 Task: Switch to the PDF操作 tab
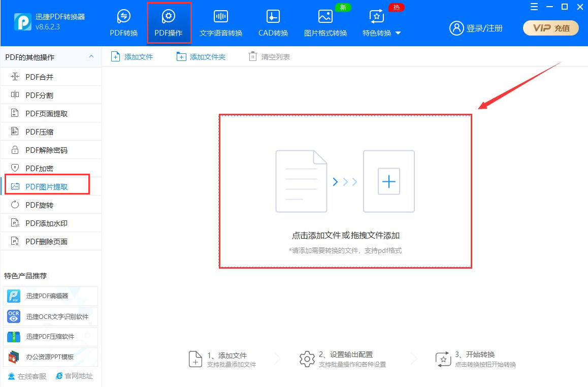point(169,23)
